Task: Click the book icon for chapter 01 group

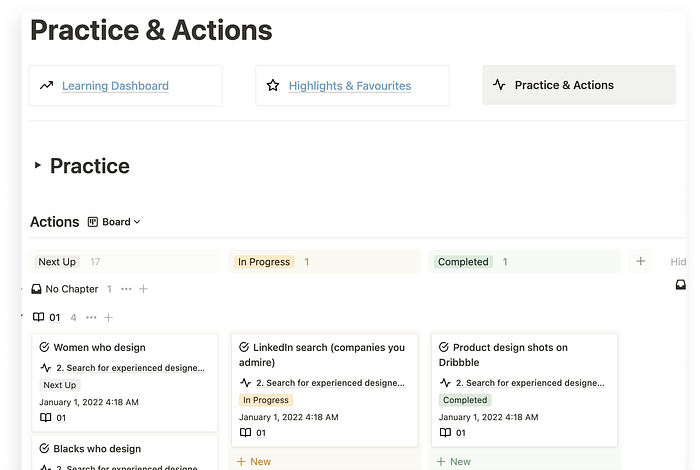Action: coord(38,317)
